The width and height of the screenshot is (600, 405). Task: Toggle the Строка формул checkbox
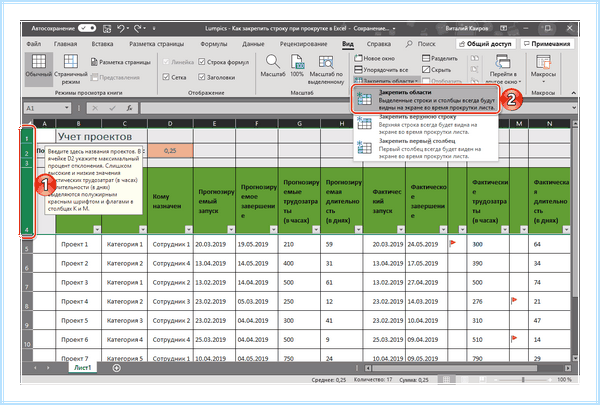click(202, 62)
